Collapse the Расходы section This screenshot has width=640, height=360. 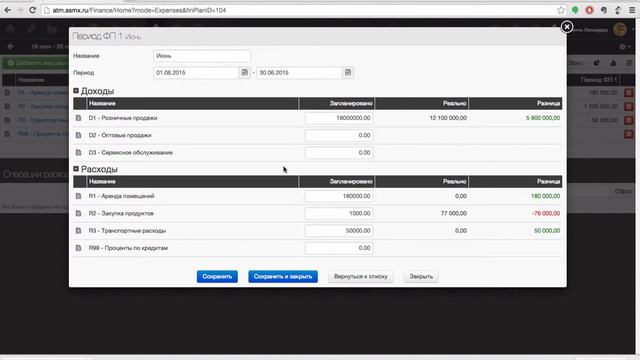(76, 169)
